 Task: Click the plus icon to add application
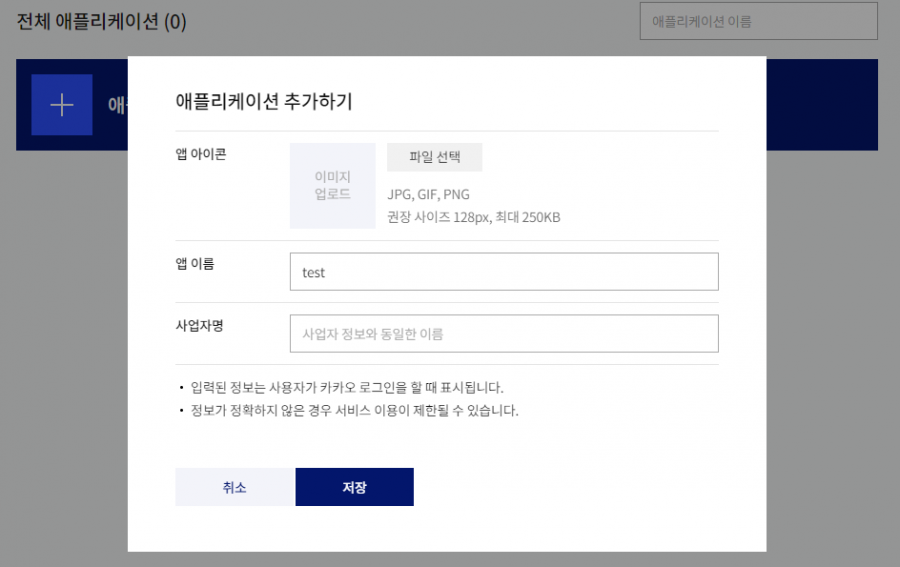pyautogui.click(x=62, y=105)
